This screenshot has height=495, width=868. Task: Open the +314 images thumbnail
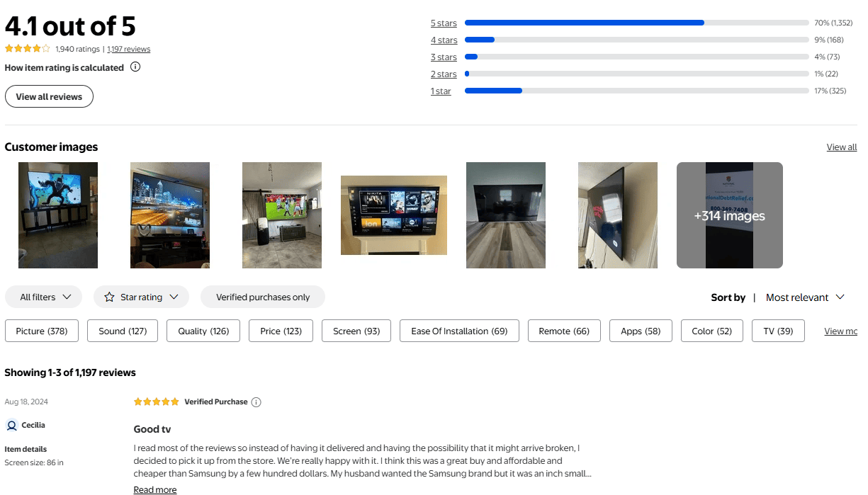point(729,215)
